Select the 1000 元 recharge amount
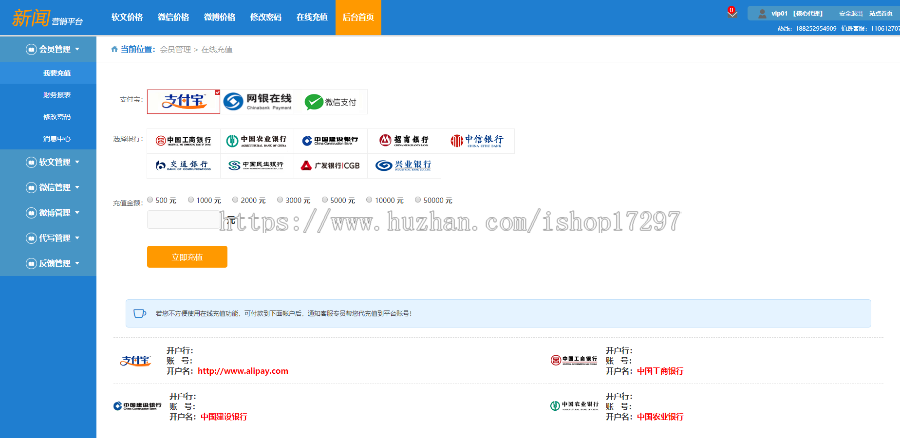The width and height of the screenshot is (900, 438). click(x=191, y=200)
